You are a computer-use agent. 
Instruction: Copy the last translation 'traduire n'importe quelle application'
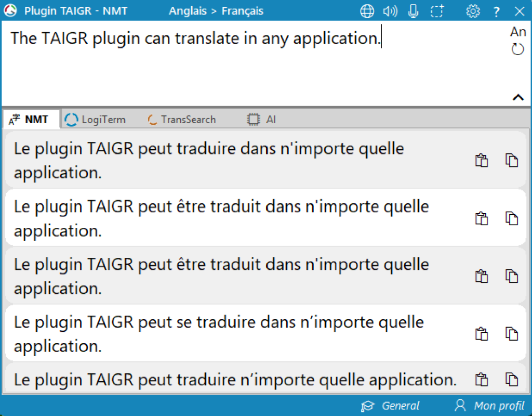(x=512, y=380)
